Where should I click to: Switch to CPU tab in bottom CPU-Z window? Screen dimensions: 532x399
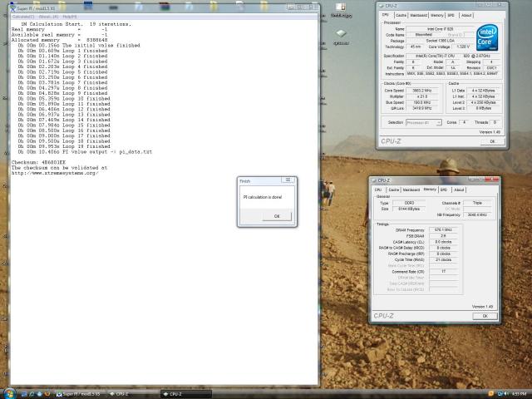(x=378, y=190)
